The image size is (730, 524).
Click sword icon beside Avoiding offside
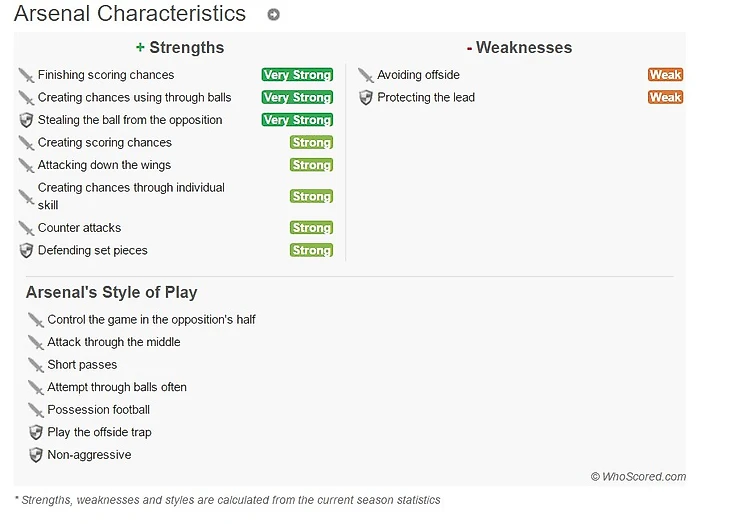(x=365, y=75)
